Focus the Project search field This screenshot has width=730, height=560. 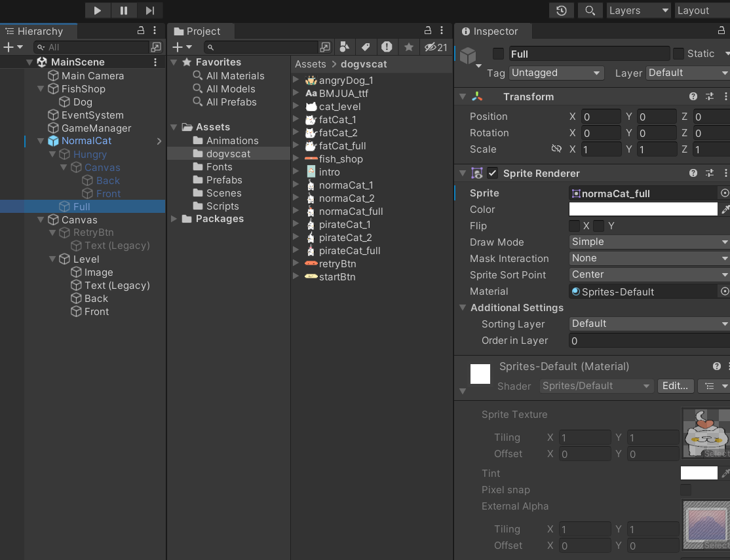click(261, 47)
